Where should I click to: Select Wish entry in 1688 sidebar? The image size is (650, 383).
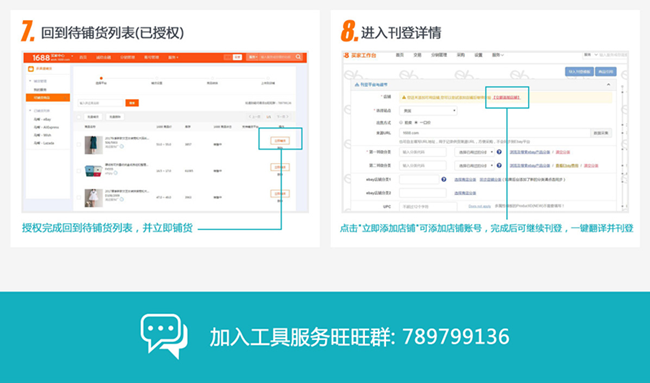42,135
